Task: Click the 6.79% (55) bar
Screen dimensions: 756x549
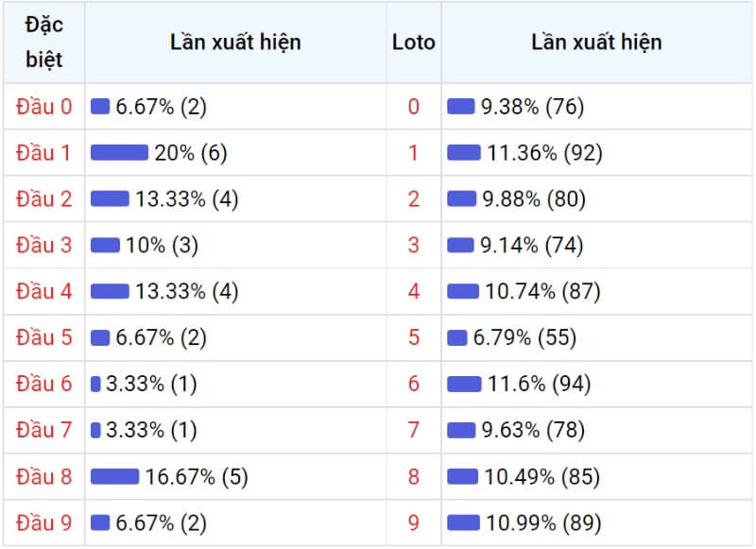Action: pos(457,338)
